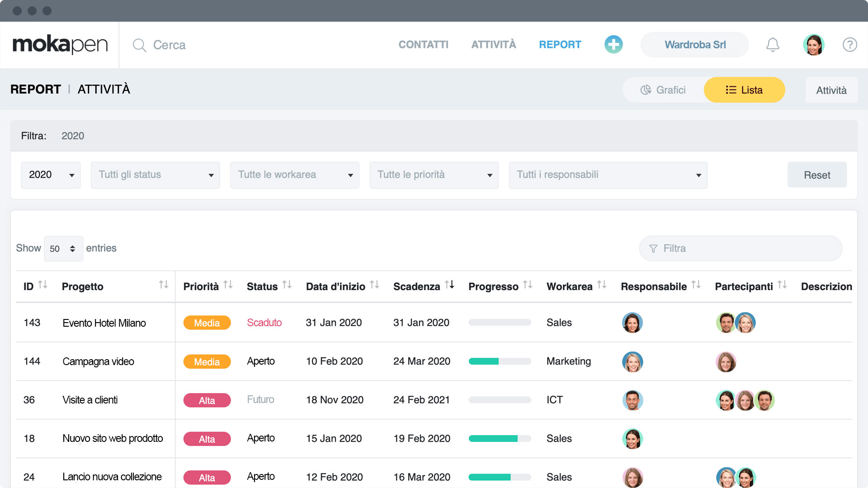Open the 2020 year dropdown
The image size is (868, 488).
pos(51,175)
